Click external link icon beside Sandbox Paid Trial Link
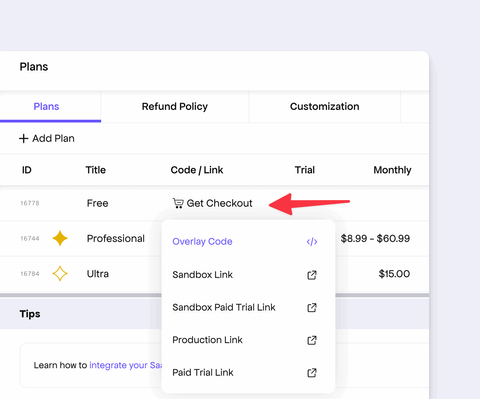This screenshot has height=399, width=480. tap(312, 307)
